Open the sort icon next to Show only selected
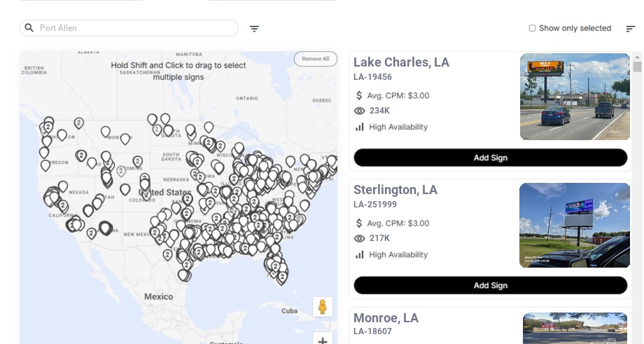This screenshot has height=344, width=644. click(631, 29)
